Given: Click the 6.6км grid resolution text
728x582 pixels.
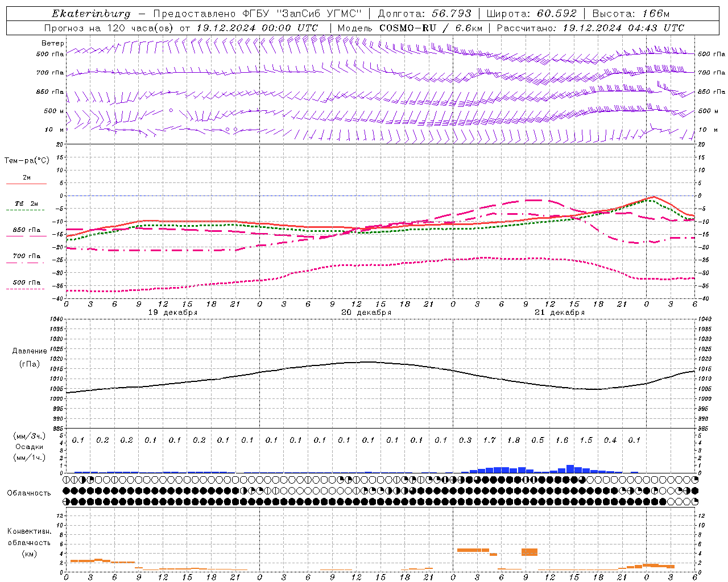Looking at the screenshot, I should click(x=468, y=28).
